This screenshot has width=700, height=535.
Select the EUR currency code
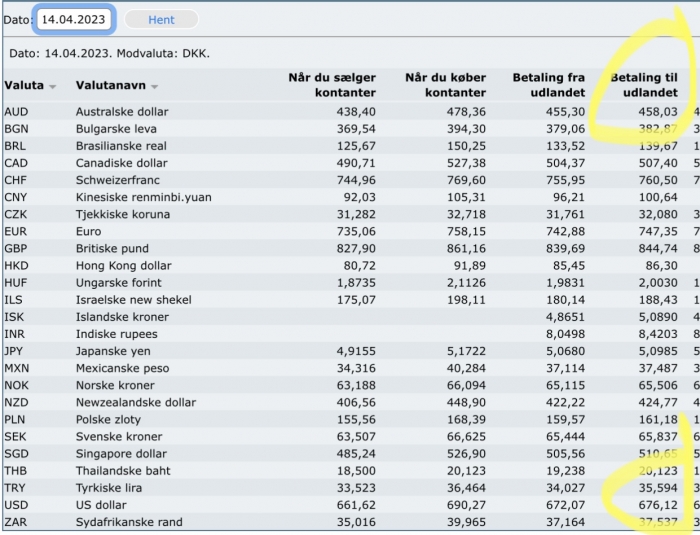coord(16,232)
